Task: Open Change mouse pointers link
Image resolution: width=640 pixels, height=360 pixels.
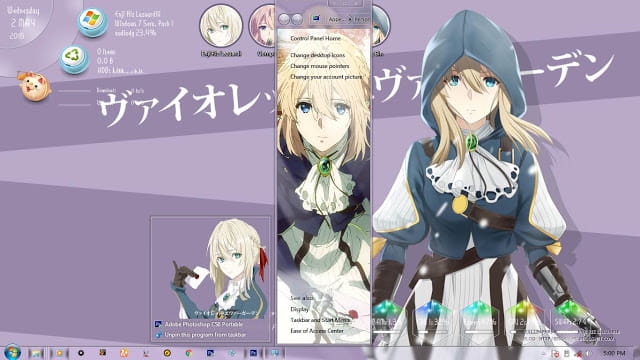Action: pyautogui.click(x=320, y=66)
